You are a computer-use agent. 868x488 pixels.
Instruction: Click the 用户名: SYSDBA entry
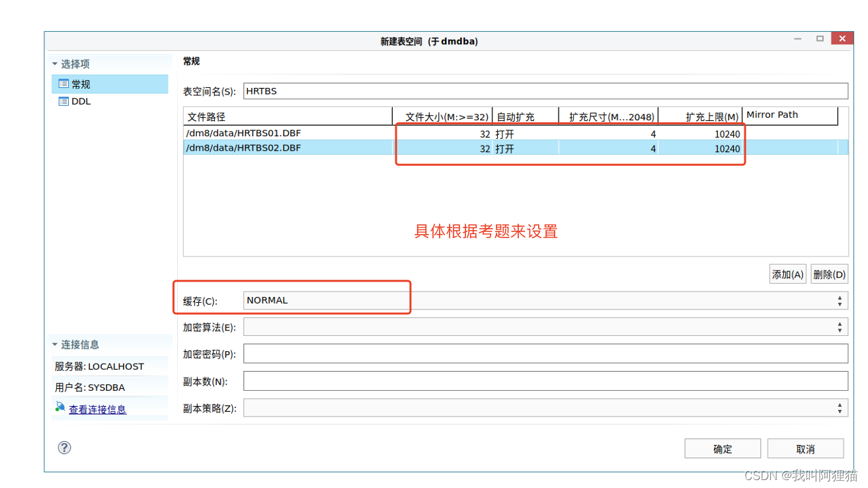pos(90,387)
